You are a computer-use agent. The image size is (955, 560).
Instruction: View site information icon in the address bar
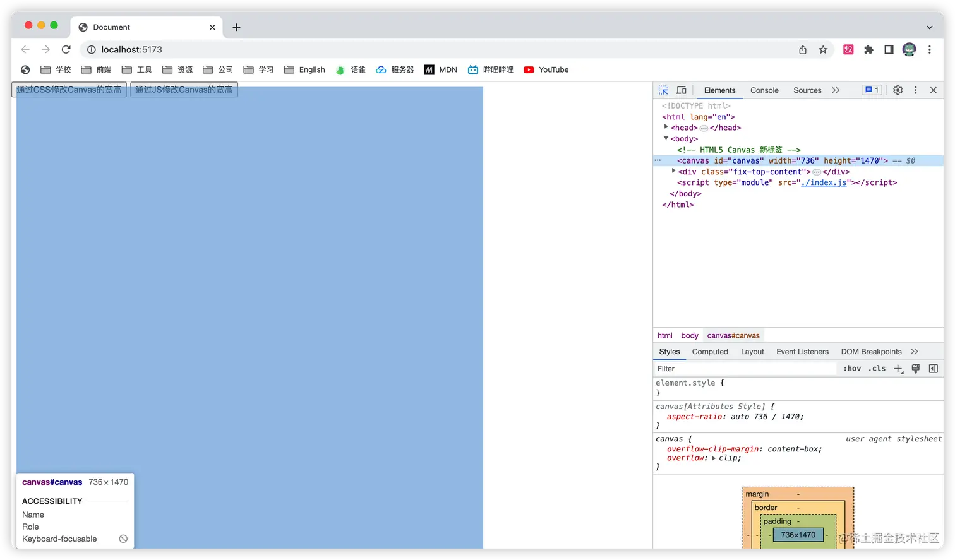point(91,49)
